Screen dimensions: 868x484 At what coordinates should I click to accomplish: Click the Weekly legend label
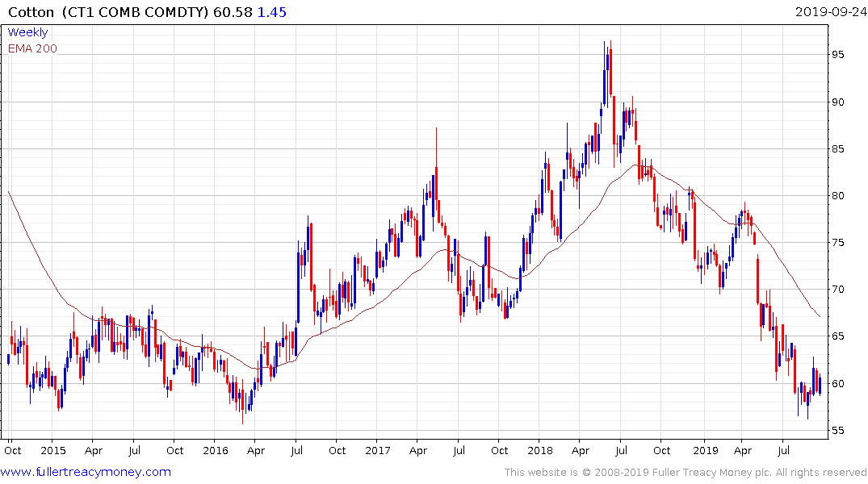pyautogui.click(x=27, y=32)
